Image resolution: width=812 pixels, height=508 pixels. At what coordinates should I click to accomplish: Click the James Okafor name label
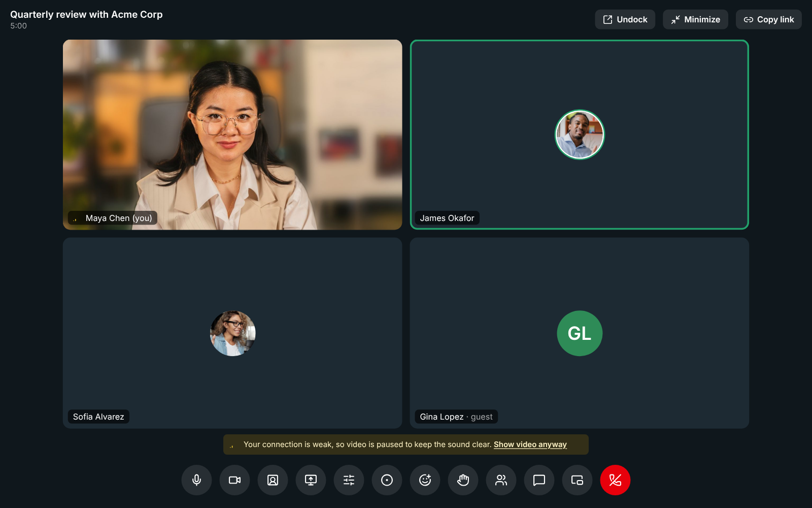click(x=447, y=218)
